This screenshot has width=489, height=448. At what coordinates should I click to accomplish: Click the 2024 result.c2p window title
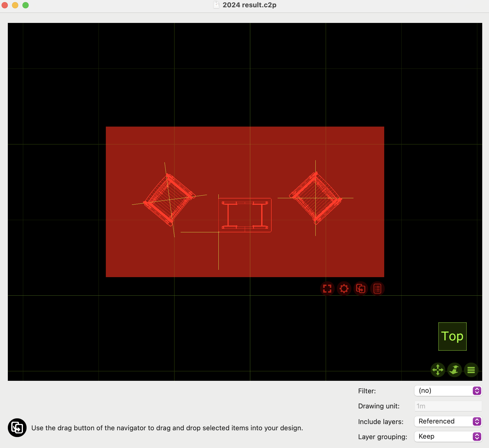[249, 5]
